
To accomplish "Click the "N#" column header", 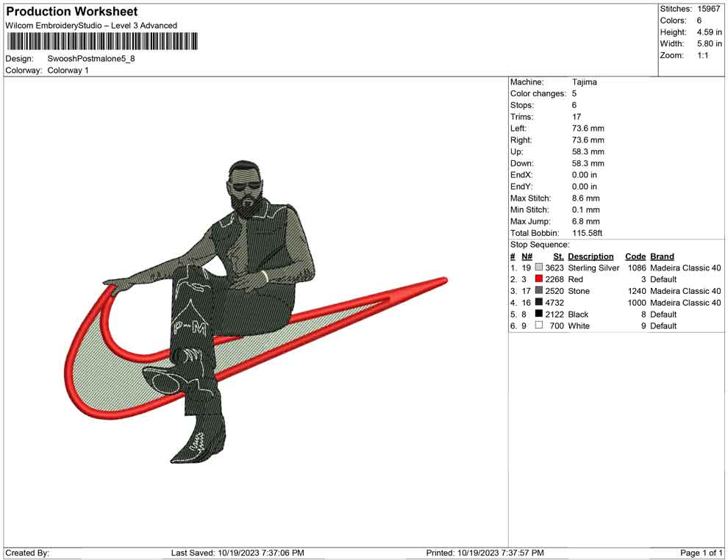I will point(527,256).
